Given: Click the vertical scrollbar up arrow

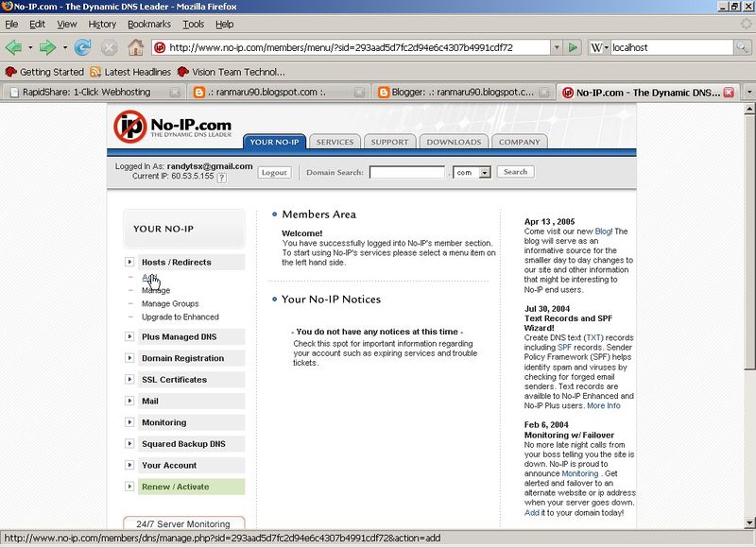Looking at the screenshot, I should pyautogui.click(x=749, y=109).
